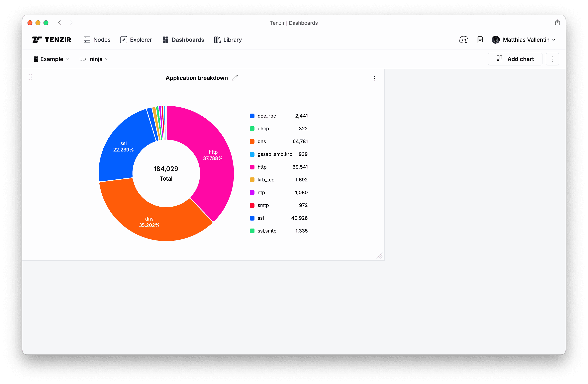Click the macOS share icon in the title bar
Image resolution: width=588 pixels, height=384 pixels.
point(557,22)
